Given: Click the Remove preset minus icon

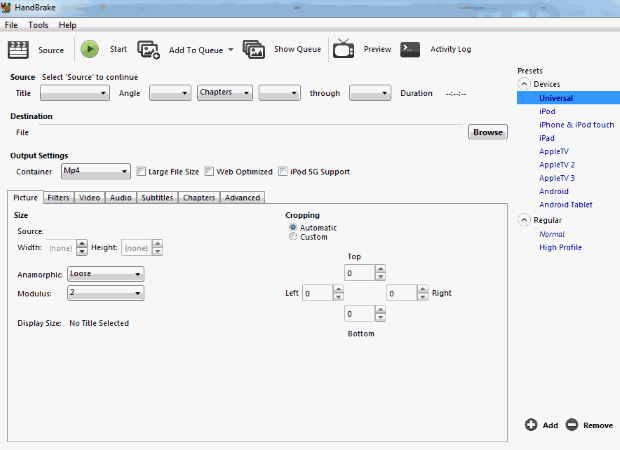Looking at the screenshot, I should coord(572,425).
